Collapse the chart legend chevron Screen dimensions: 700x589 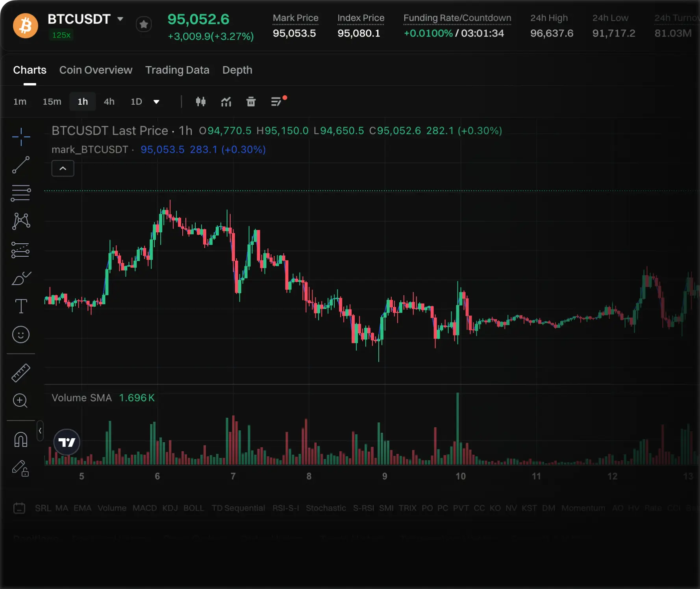pyautogui.click(x=63, y=169)
